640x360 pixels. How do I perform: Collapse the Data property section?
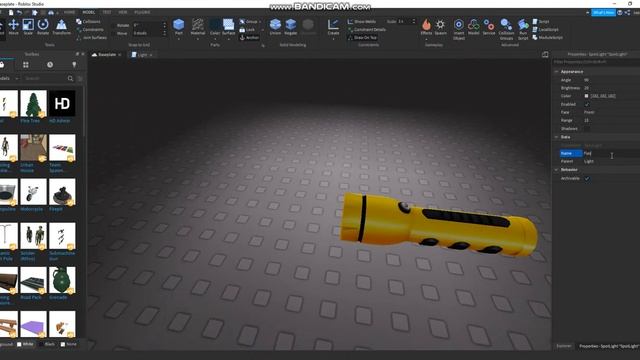(556, 137)
